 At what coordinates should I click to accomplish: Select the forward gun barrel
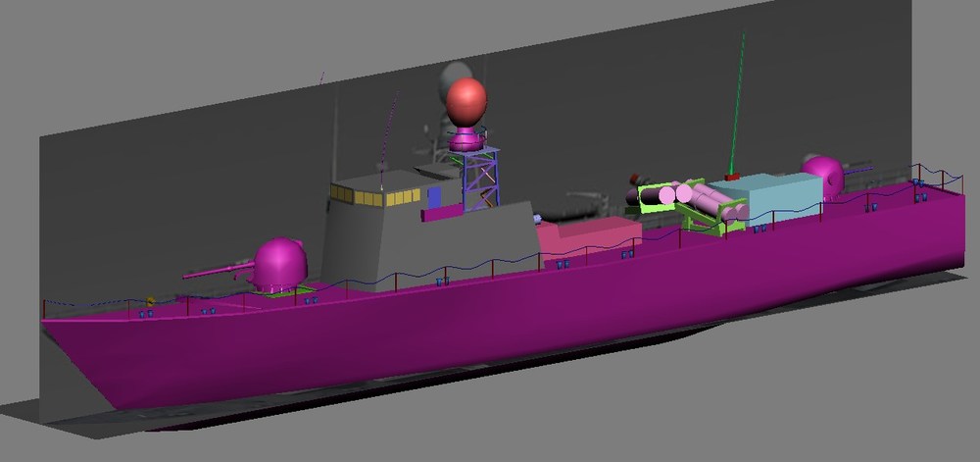point(219,271)
